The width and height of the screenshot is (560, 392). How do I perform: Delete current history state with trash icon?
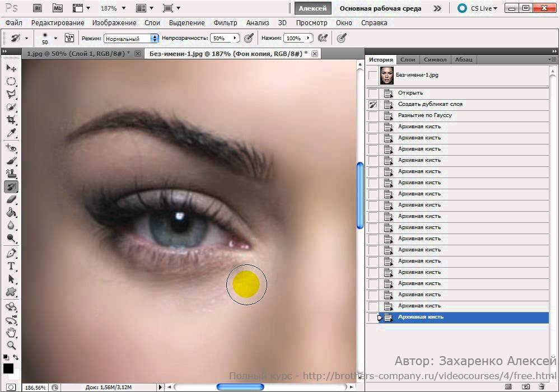click(x=542, y=386)
